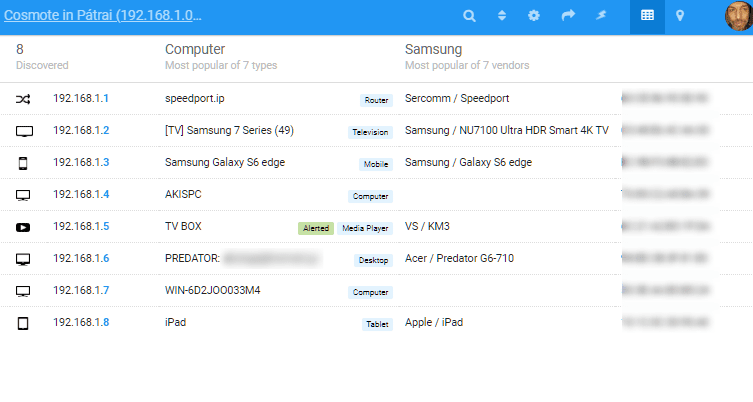Click the Acer / Predator G6-710 vendor text
753x402 pixels.
pos(459,258)
